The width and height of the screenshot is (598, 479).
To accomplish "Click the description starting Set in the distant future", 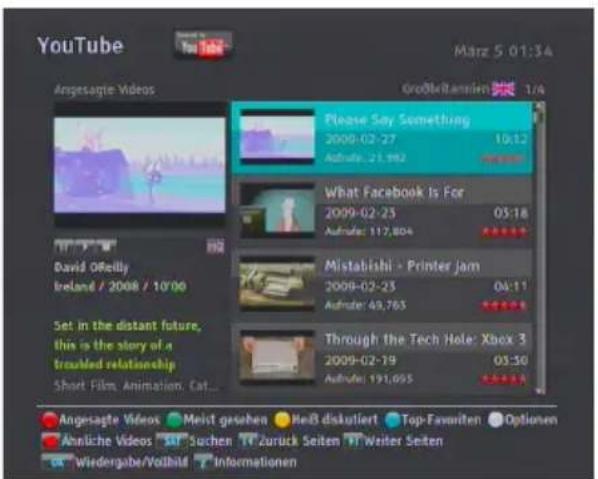I will (x=127, y=345).
